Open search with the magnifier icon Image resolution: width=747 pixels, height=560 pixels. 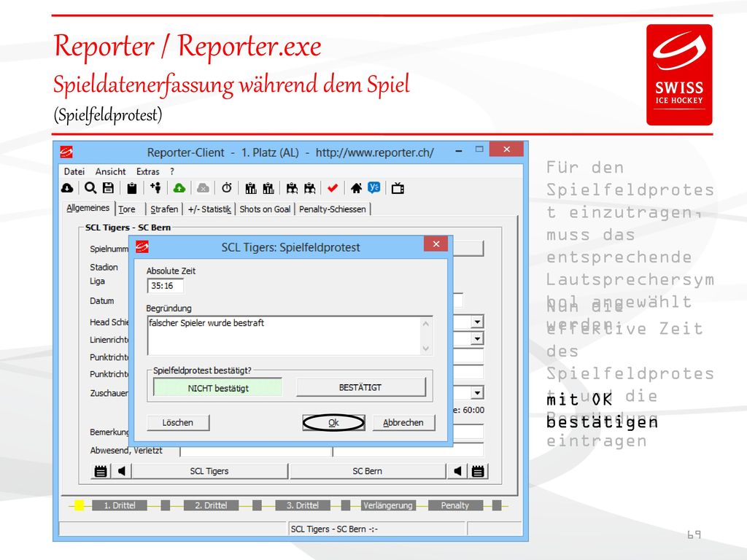[90, 188]
